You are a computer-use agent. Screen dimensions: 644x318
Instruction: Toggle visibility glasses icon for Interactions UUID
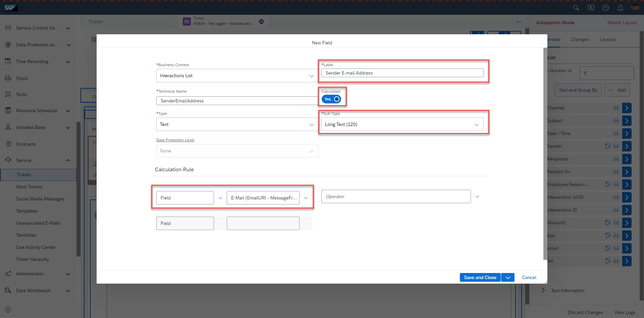pyautogui.click(x=616, y=197)
